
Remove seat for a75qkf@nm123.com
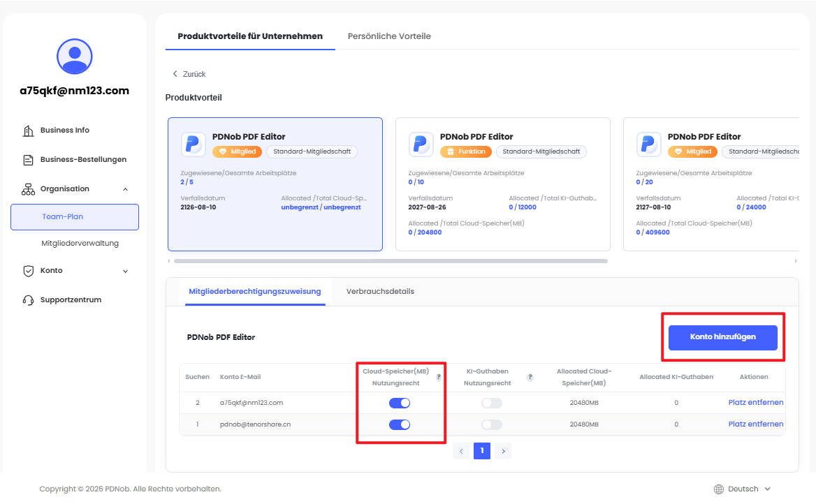pos(756,403)
